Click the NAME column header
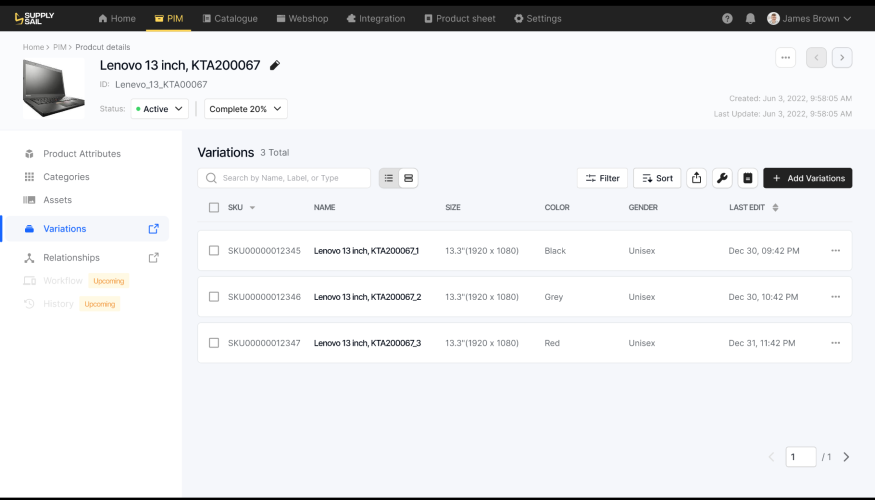 tap(324, 208)
